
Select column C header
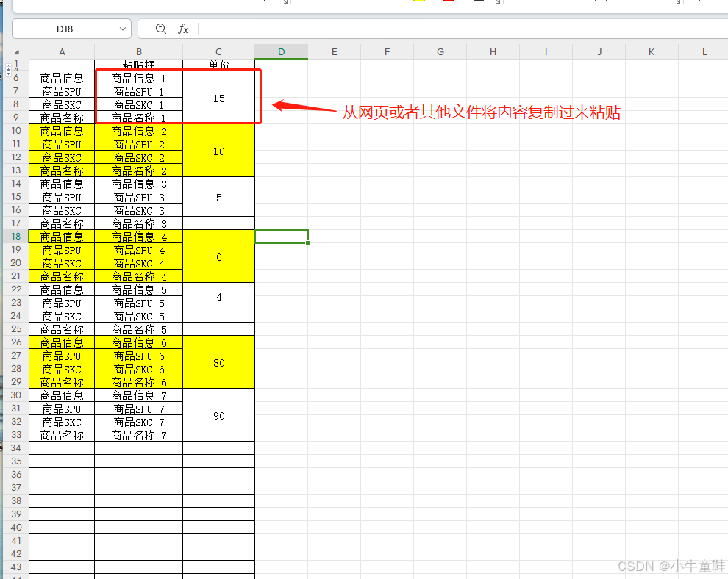(218, 52)
